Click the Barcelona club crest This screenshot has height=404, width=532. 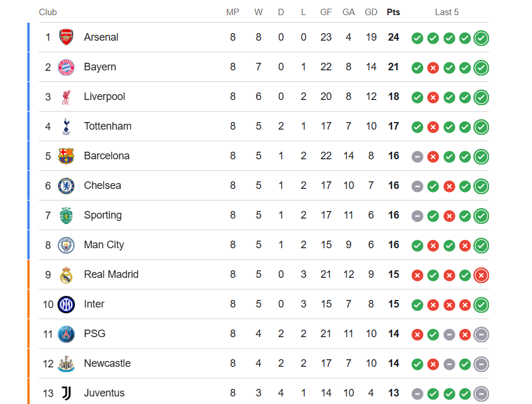(x=66, y=156)
